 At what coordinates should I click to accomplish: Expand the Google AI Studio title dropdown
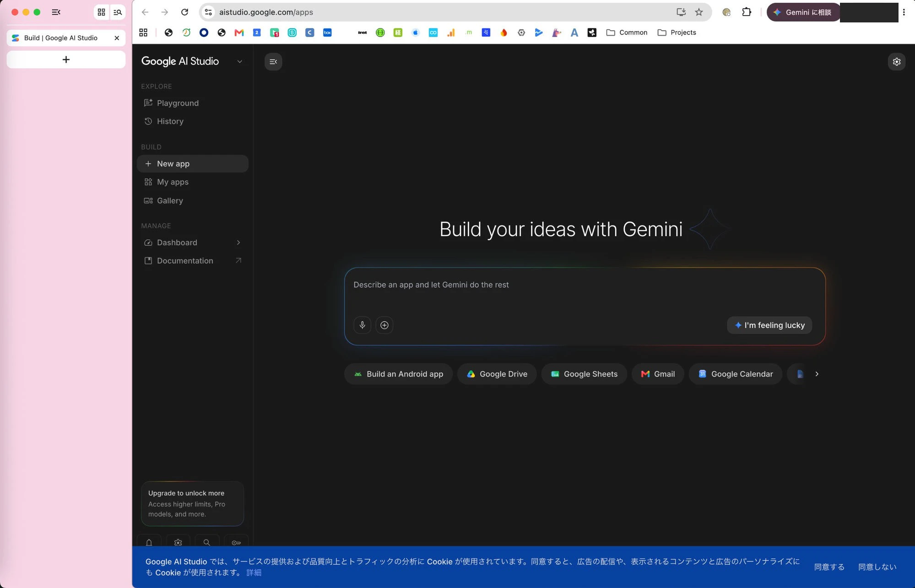[x=239, y=61]
